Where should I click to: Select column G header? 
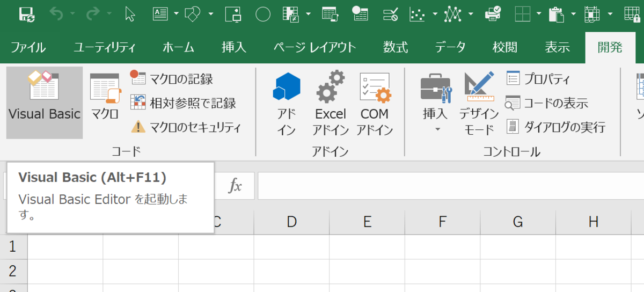pos(518,221)
